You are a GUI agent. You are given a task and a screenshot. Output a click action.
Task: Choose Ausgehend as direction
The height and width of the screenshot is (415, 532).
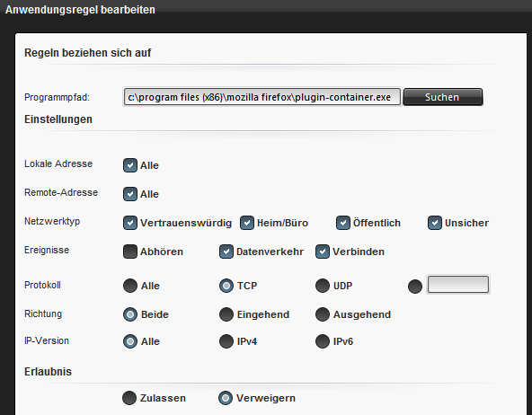coord(323,314)
